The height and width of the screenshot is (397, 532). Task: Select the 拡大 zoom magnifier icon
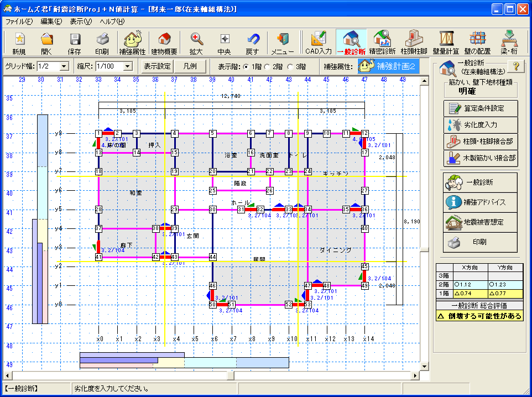[x=196, y=43]
